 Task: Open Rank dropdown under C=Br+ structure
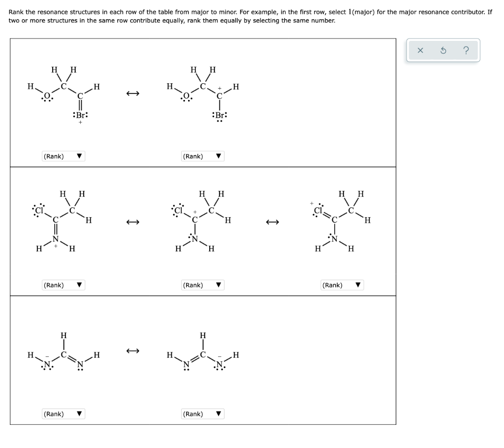tap(63, 156)
